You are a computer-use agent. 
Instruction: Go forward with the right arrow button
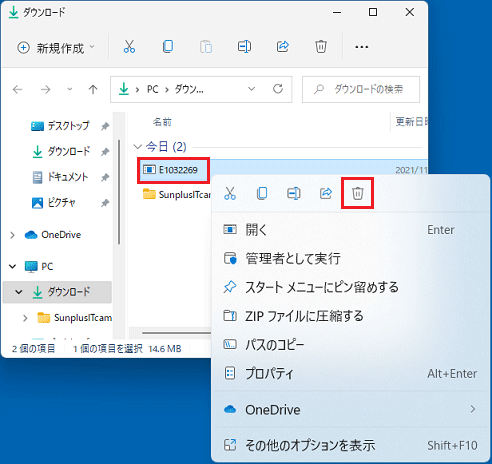click(x=45, y=89)
